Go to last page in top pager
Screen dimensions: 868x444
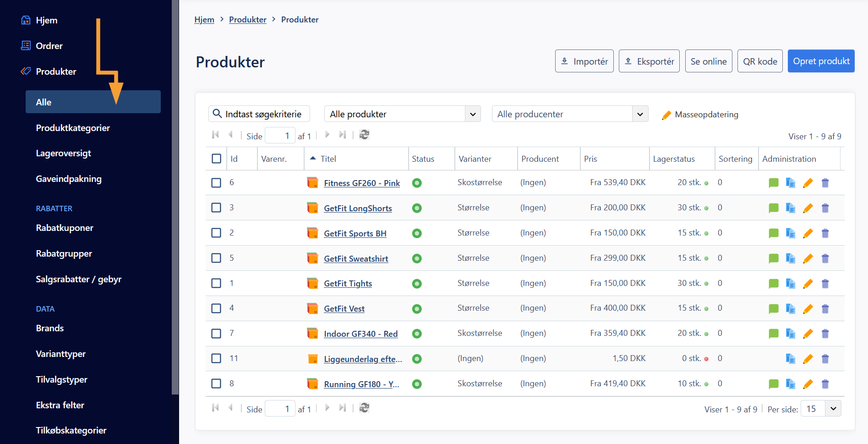tap(342, 135)
